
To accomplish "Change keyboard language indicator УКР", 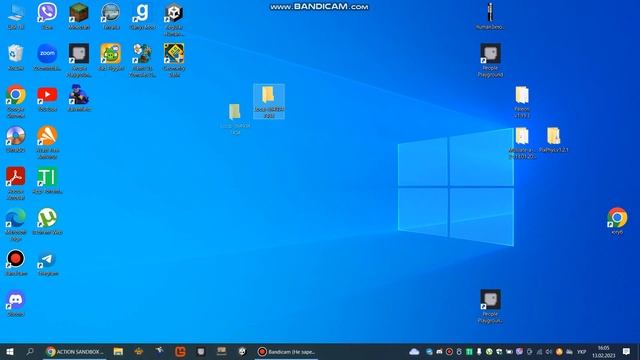I will [x=581, y=351].
